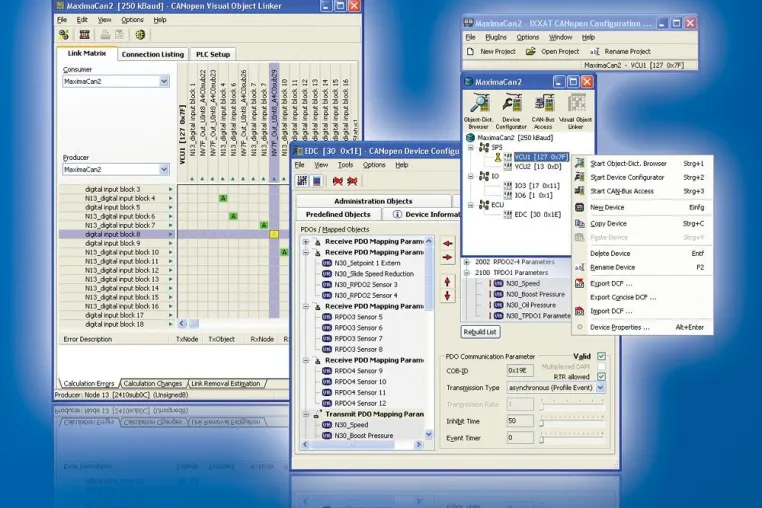The height and width of the screenshot is (508, 762).
Task: Click the yellow cell in digital input block 8 row
Action: pos(274,234)
